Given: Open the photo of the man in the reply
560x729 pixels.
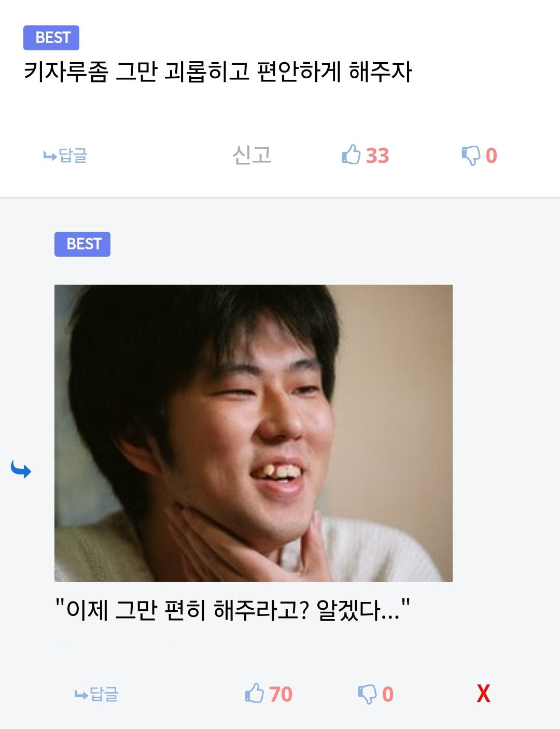Looking at the screenshot, I should point(254,433).
